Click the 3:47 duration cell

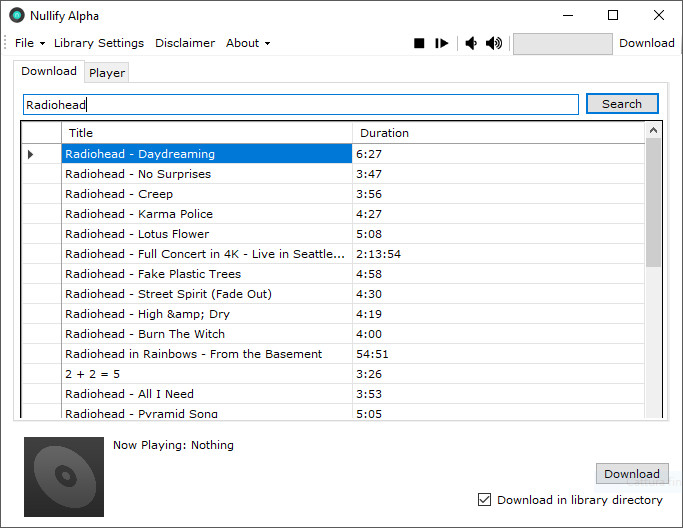point(498,174)
